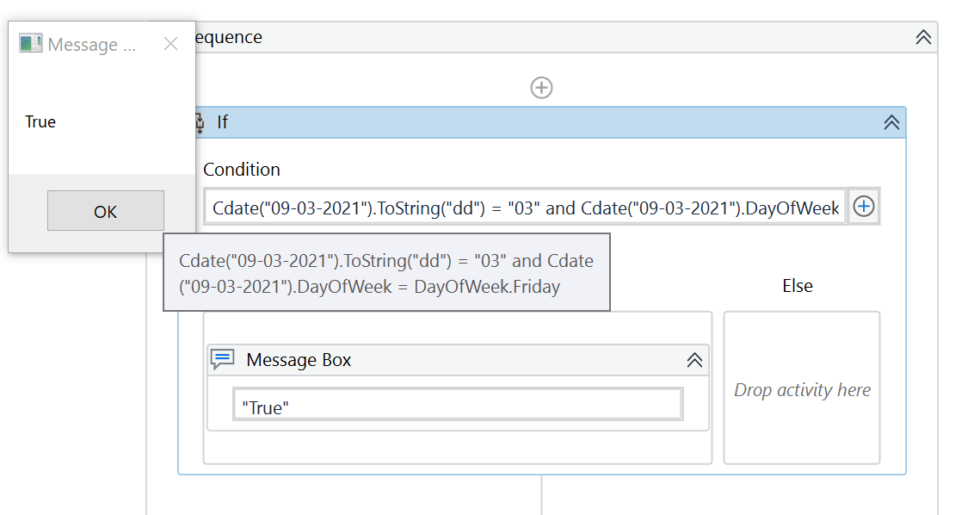980x515 pixels.
Task: Click the Else drop activity area
Action: [802, 390]
